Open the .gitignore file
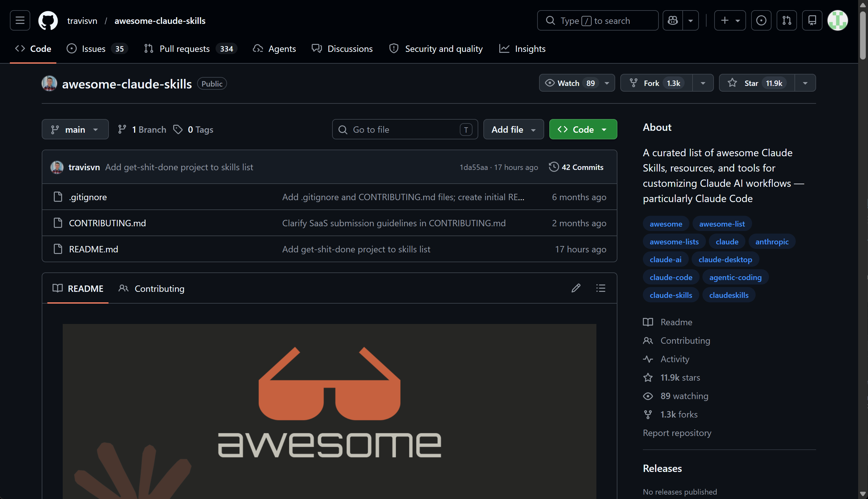 pyautogui.click(x=88, y=197)
